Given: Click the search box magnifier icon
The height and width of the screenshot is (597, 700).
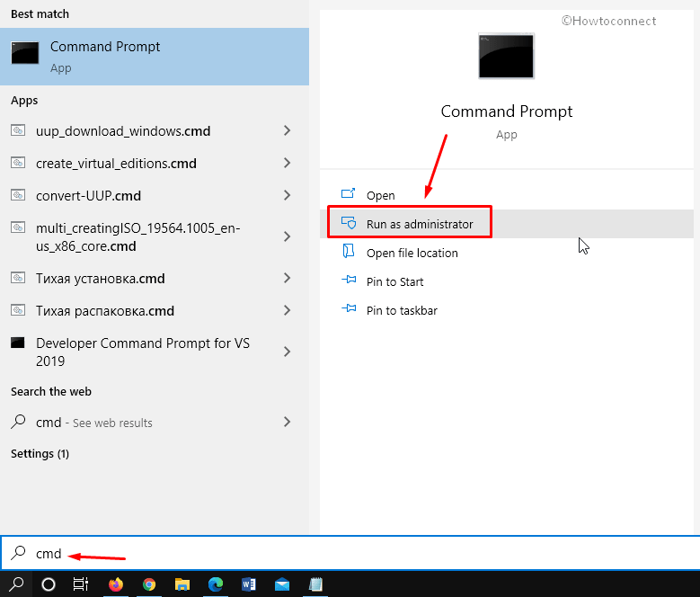Looking at the screenshot, I should (18, 553).
